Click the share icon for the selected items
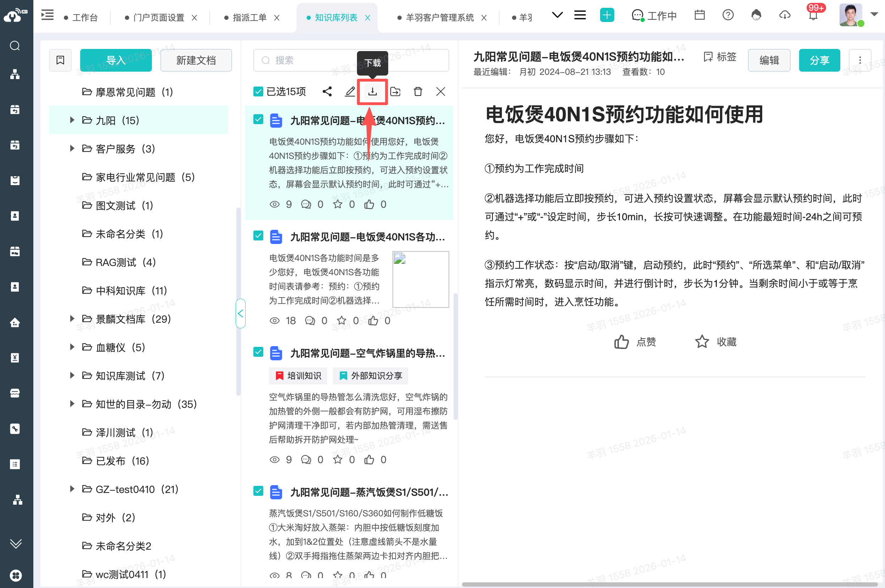This screenshot has height=588, width=885. click(x=327, y=91)
